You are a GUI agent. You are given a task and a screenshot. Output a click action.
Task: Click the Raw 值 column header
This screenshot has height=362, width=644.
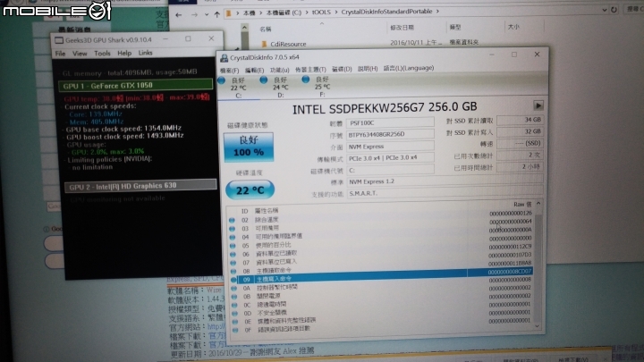pyautogui.click(x=522, y=204)
